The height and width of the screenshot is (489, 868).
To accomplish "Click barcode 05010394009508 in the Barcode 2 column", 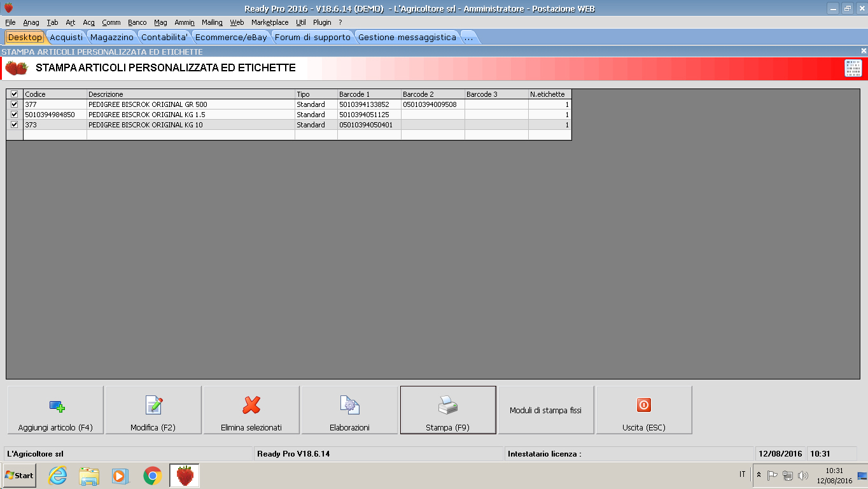I will pyautogui.click(x=433, y=104).
